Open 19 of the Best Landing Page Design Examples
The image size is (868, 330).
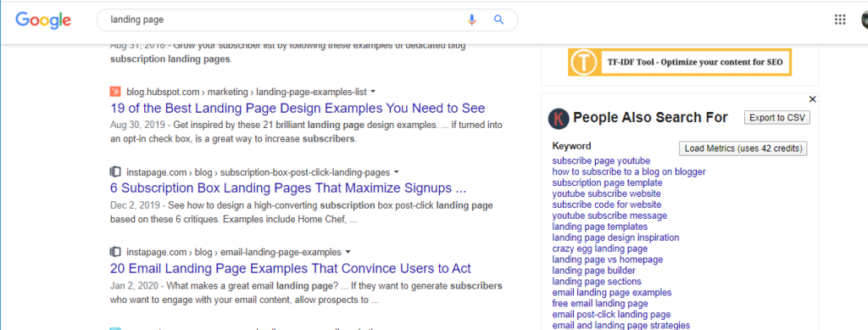click(298, 108)
